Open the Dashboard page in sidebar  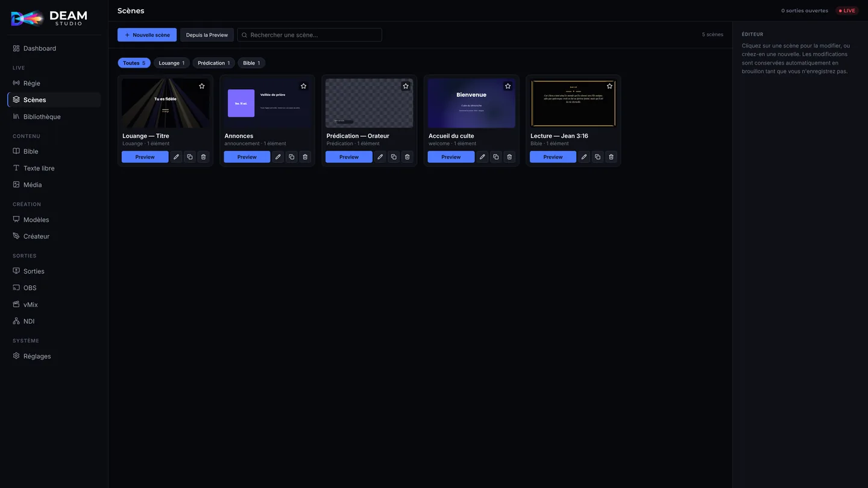coord(54,48)
